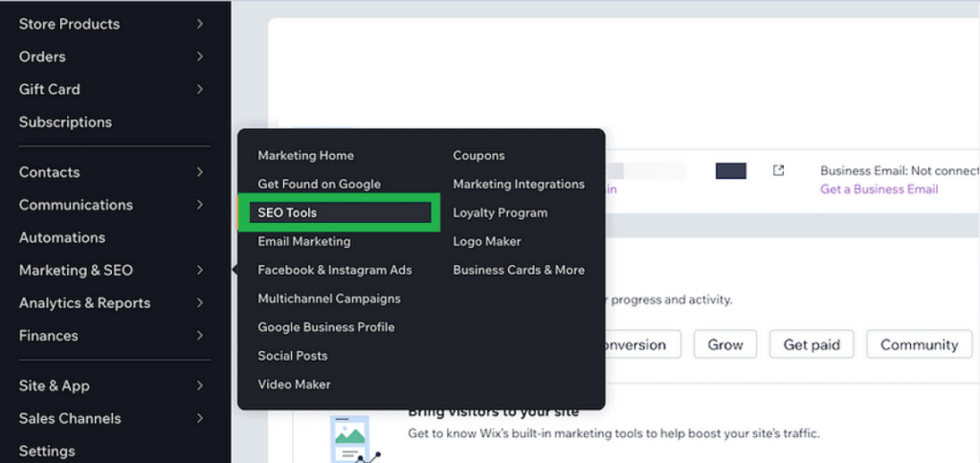Select the Community button
Image resolution: width=980 pixels, height=463 pixels.
pos(919,344)
